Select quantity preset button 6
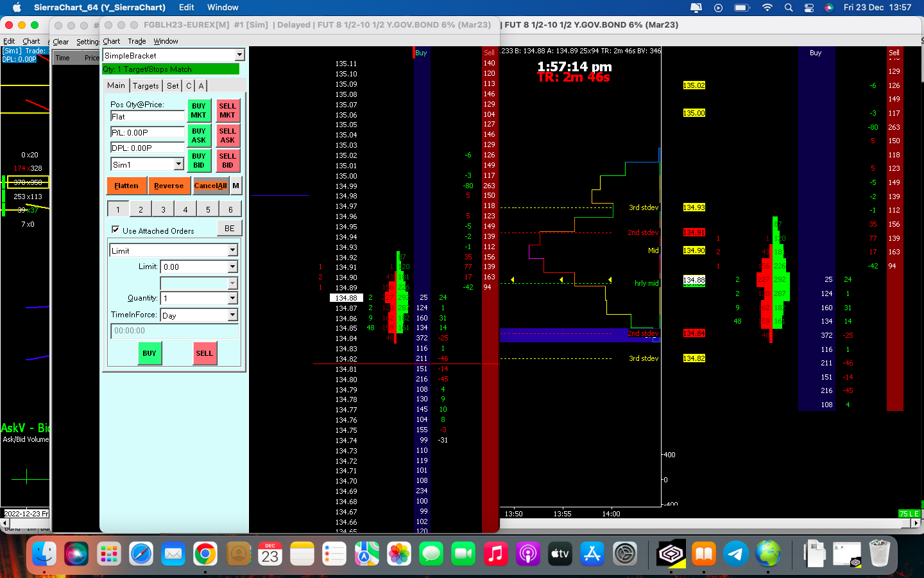Screen dimensions: 924x578 click(x=230, y=209)
